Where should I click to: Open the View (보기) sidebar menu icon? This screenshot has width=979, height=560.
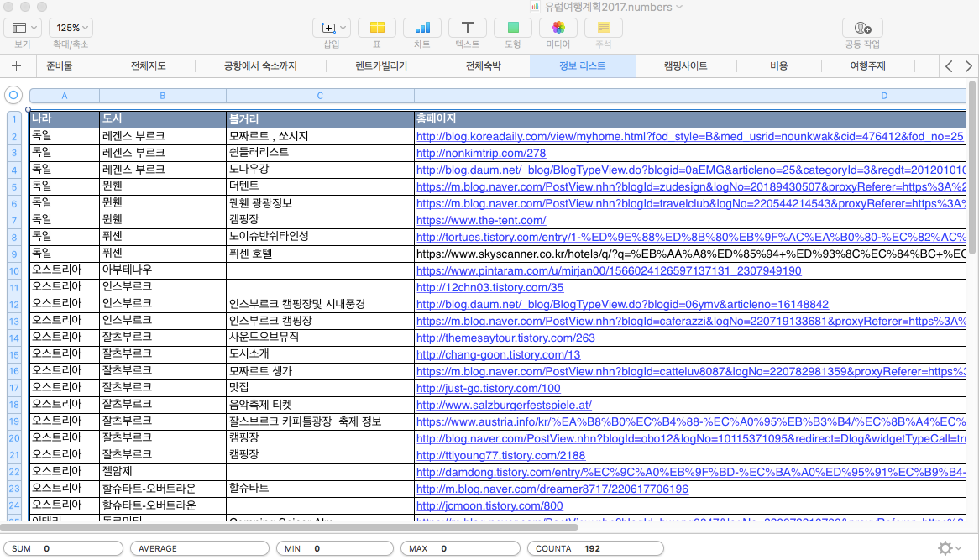pos(24,28)
